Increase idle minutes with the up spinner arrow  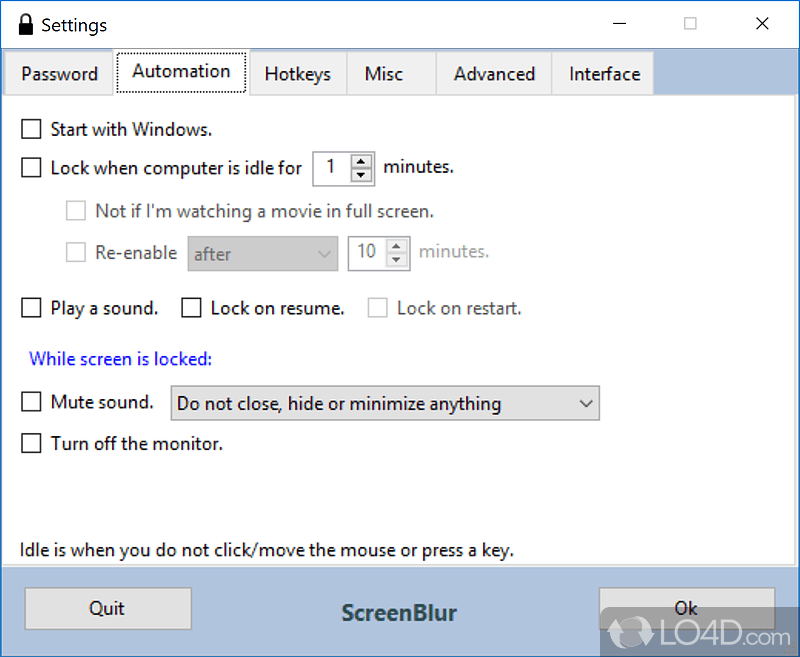pos(360,161)
